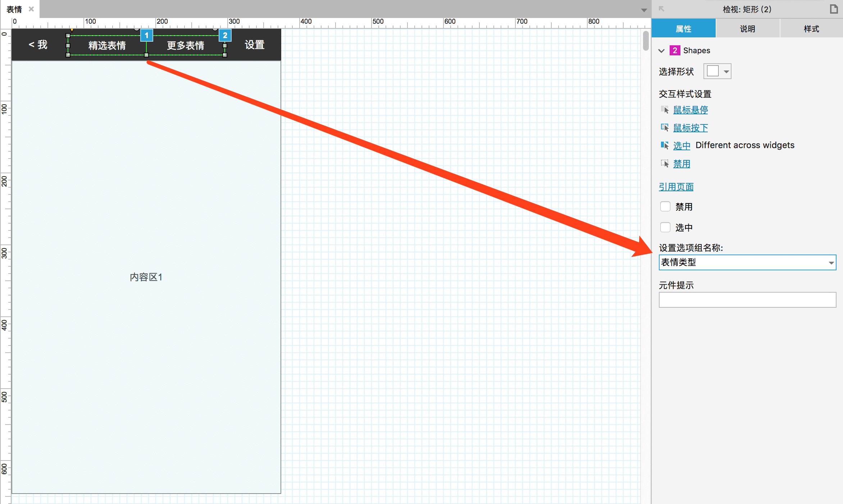The image size is (843, 504).
Task: Enable the 选中 Different across widgets toggle
Action: pyautogui.click(x=665, y=145)
